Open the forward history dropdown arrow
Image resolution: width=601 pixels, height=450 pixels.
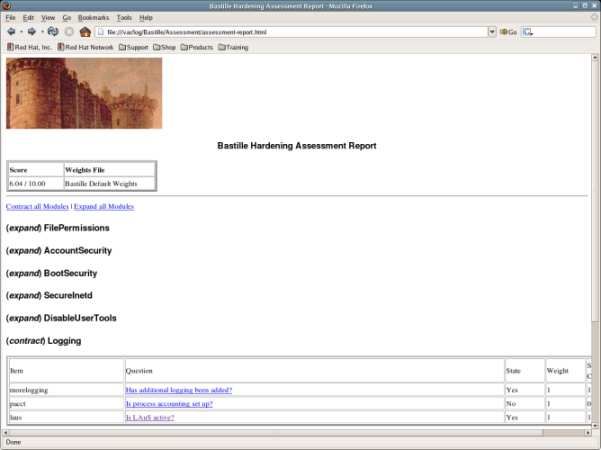(x=42, y=32)
